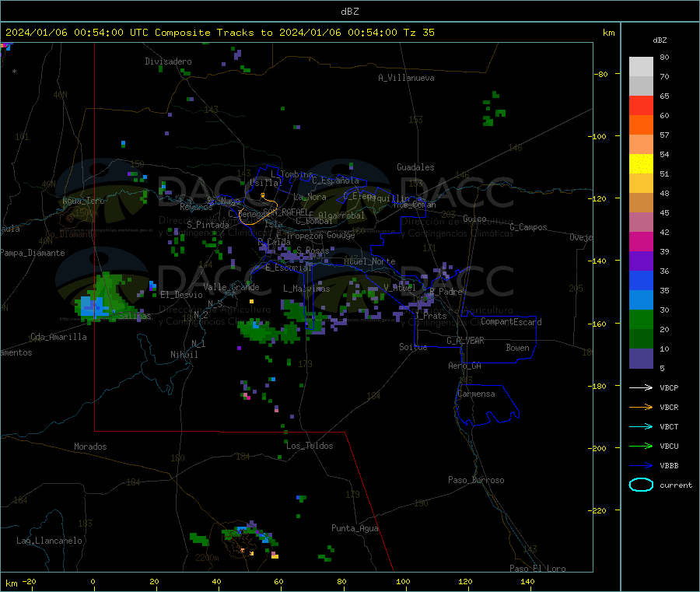Click the 'Paso_Barroso' map label
The width and height of the screenshot is (700, 592).
point(476,480)
